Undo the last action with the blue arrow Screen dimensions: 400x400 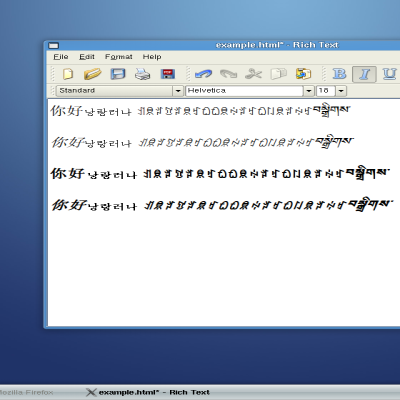(x=203, y=74)
